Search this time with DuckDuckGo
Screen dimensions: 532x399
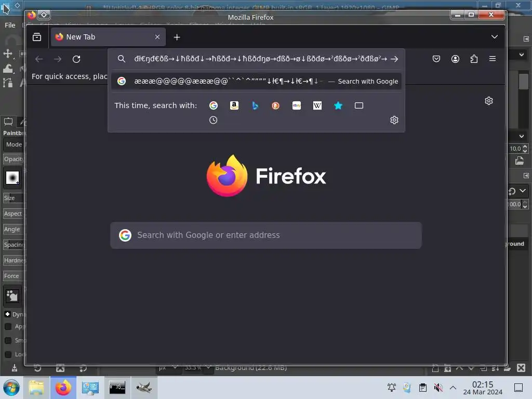tap(275, 105)
